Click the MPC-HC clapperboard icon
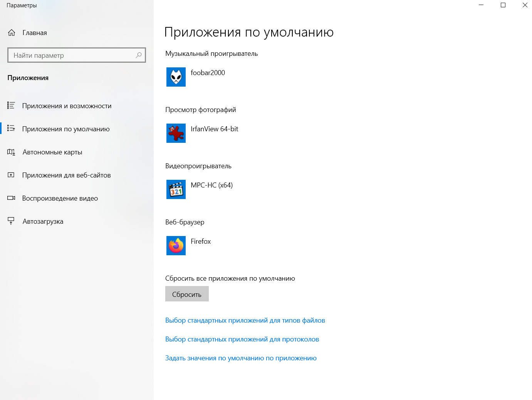This screenshot has width=532, height=400. pos(176,189)
